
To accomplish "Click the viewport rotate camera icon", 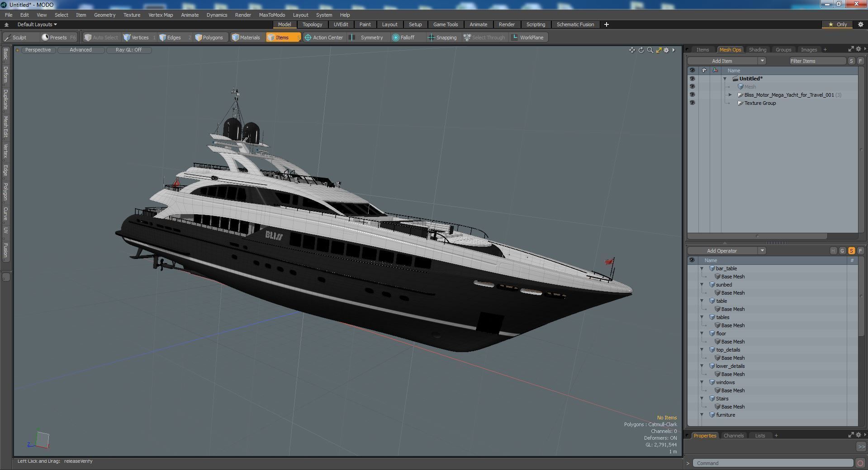I will (x=641, y=50).
